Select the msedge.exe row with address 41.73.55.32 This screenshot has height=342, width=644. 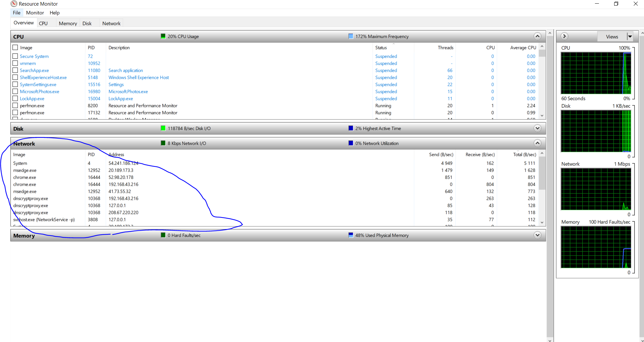tap(275, 191)
